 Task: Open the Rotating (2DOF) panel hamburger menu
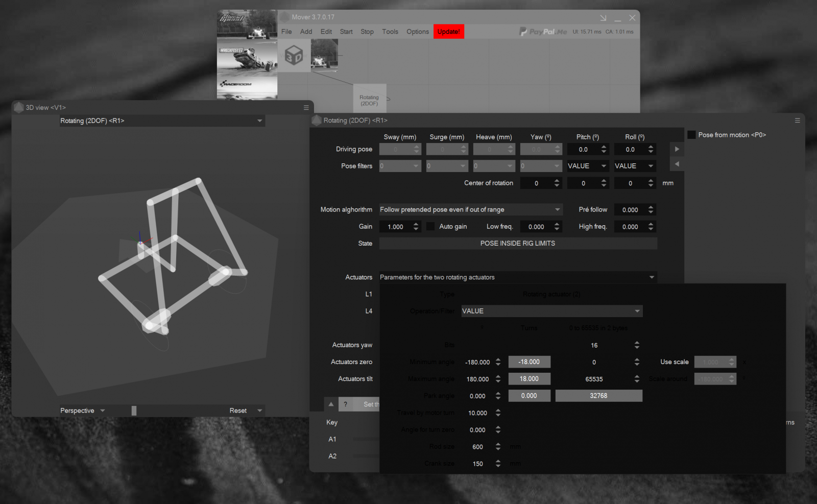click(797, 121)
